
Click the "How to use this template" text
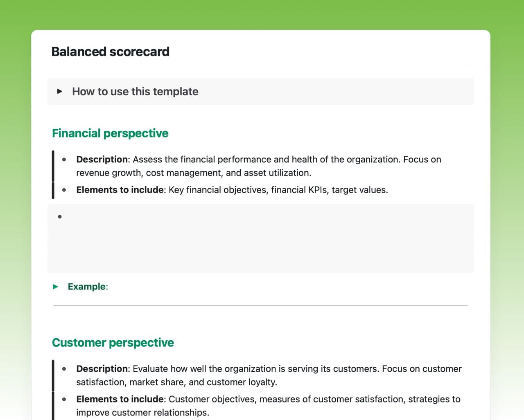pos(135,91)
